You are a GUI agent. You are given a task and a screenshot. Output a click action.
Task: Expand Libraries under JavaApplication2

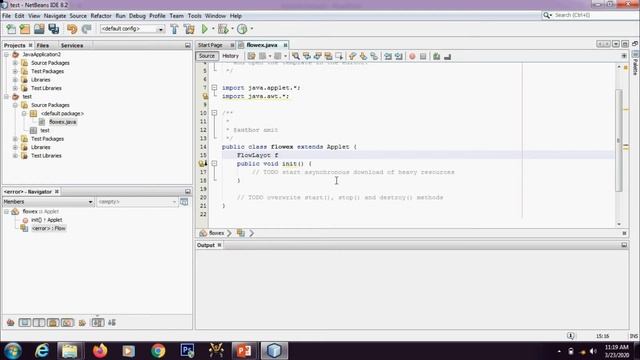click(x=15, y=80)
